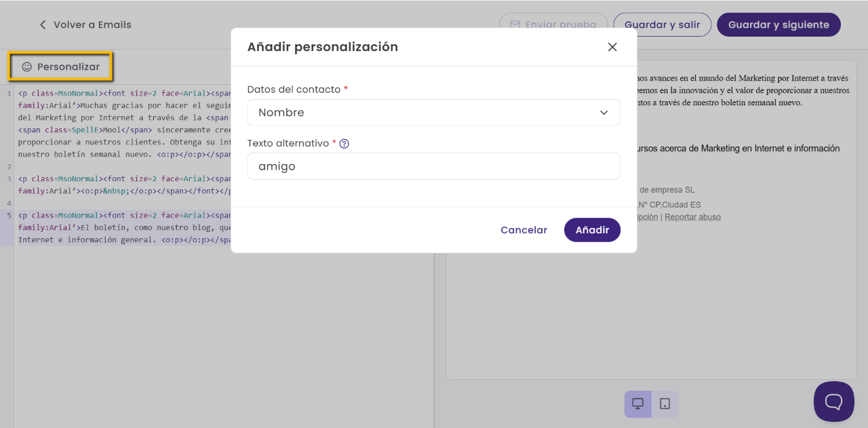Click the envelope icon in Enviar prueba
868x428 pixels.
pyautogui.click(x=515, y=25)
